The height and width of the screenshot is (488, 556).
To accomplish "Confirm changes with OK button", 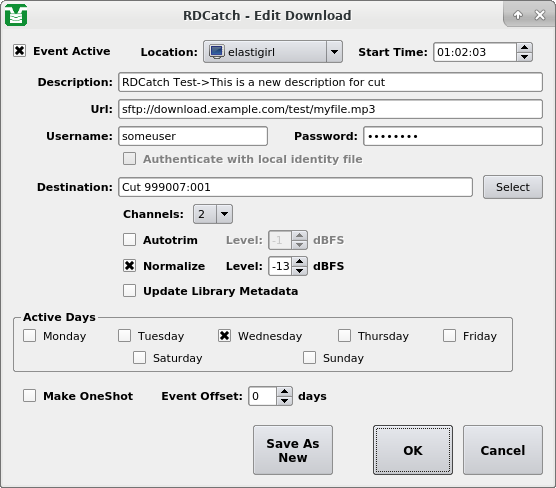I will coord(413,450).
